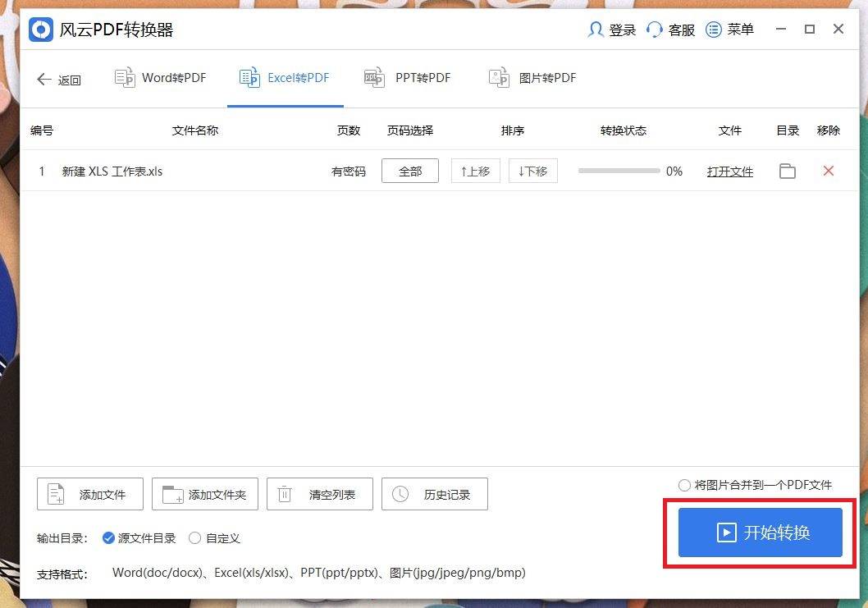
Task: Click the 风云PDF转换器 app logo
Action: point(41,30)
